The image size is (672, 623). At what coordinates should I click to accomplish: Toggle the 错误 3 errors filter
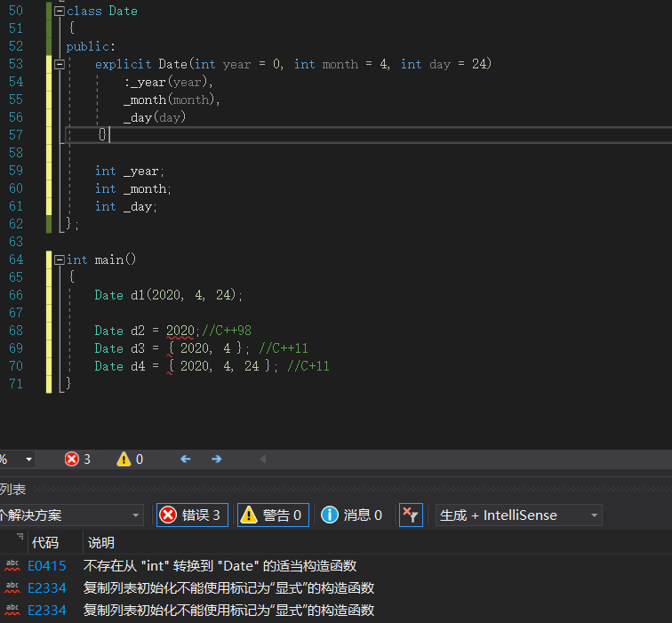tap(192, 515)
